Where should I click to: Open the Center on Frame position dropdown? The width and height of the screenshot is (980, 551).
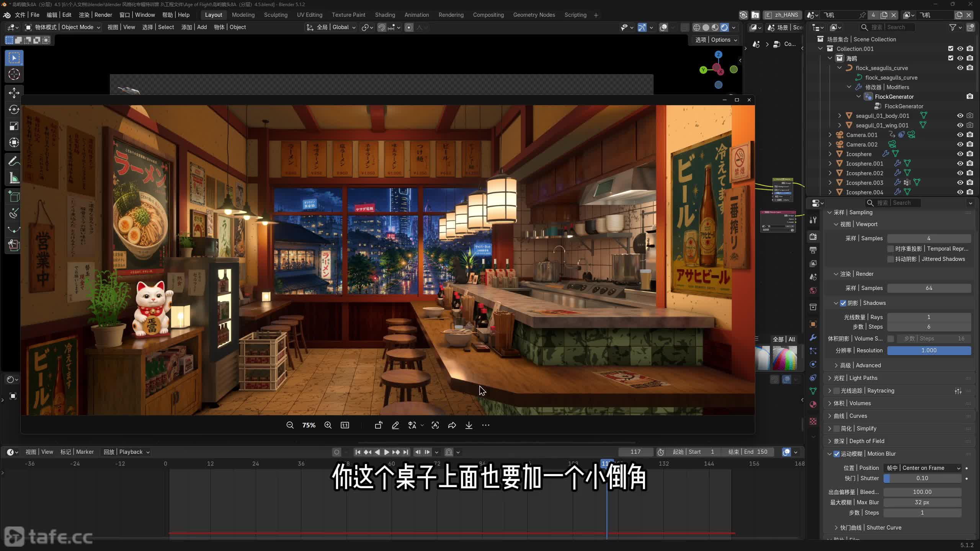(x=923, y=468)
